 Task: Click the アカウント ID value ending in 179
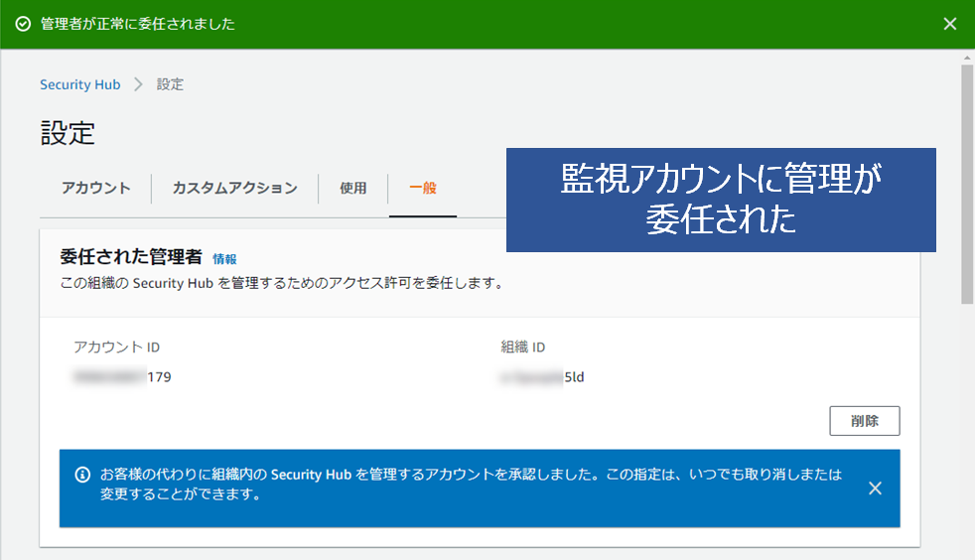[122, 377]
